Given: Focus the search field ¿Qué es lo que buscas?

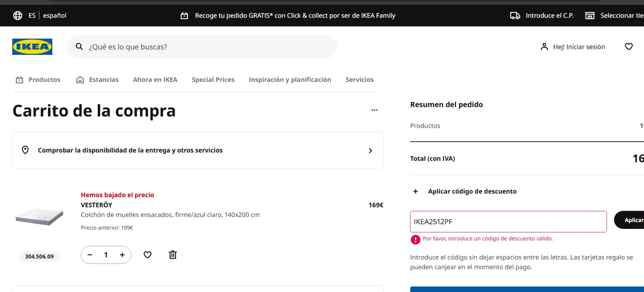Looking at the screenshot, I should tap(202, 47).
